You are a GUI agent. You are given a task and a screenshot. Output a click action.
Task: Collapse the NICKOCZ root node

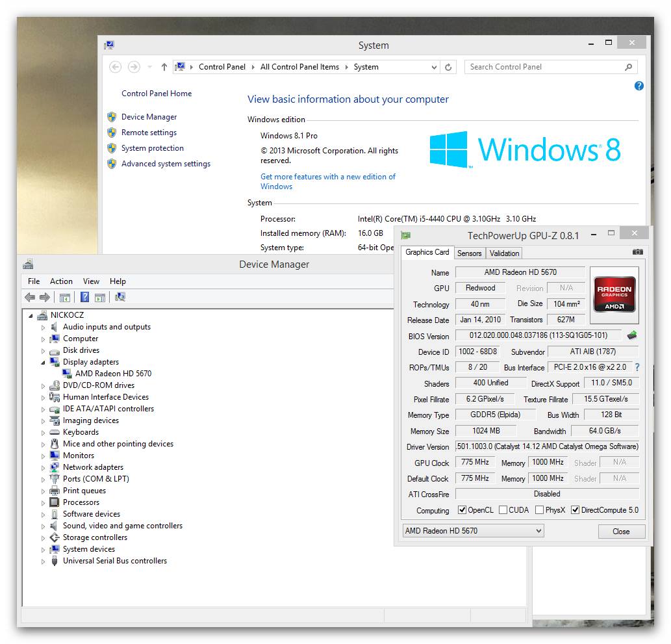pyautogui.click(x=31, y=316)
